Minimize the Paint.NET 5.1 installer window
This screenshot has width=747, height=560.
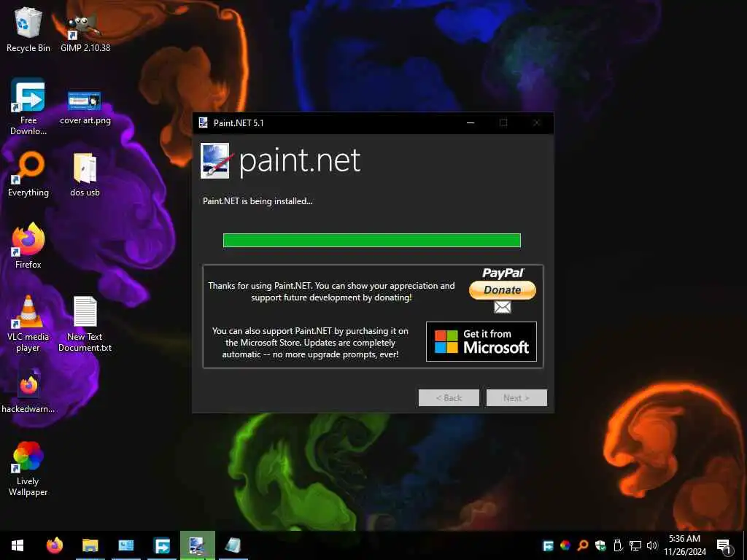coord(471,122)
